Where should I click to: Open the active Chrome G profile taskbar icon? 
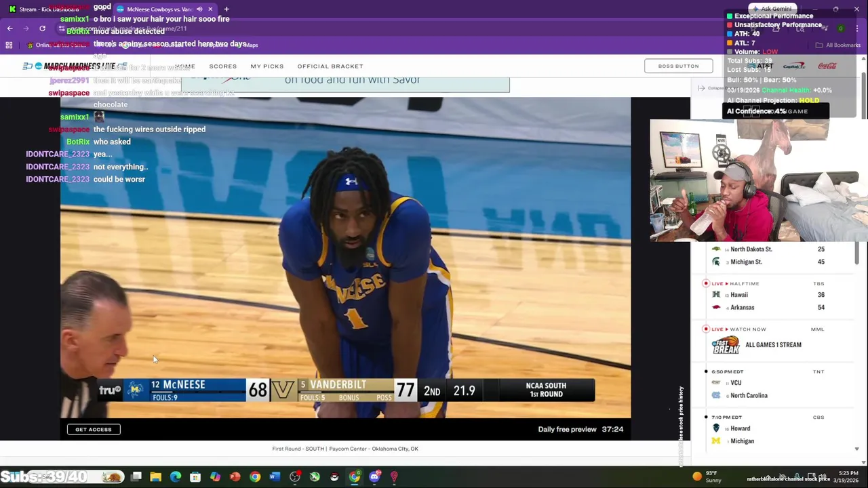pyautogui.click(x=355, y=477)
